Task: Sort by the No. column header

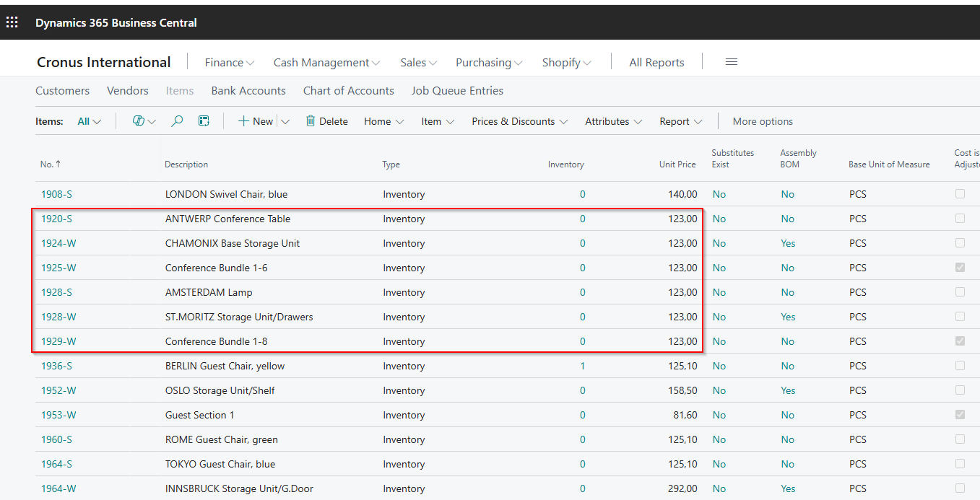Action: tap(51, 165)
